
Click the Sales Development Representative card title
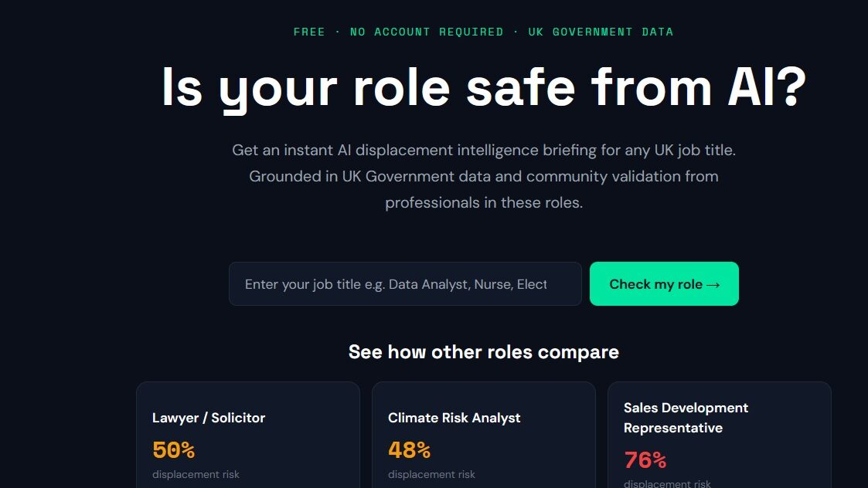686,418
